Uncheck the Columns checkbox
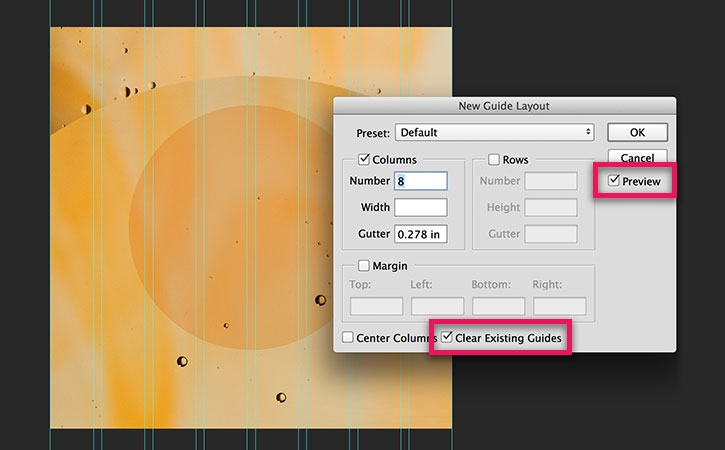The image size is (725, 450). pos(364,160)
